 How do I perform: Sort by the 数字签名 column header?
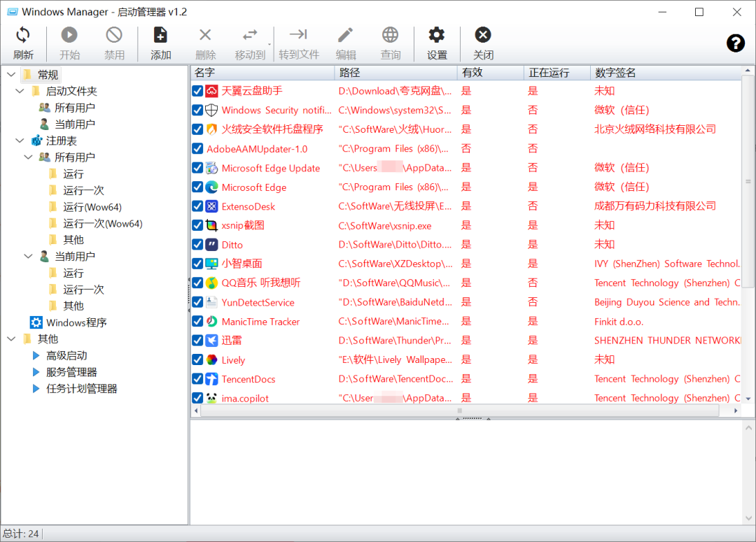coord(666,73)
